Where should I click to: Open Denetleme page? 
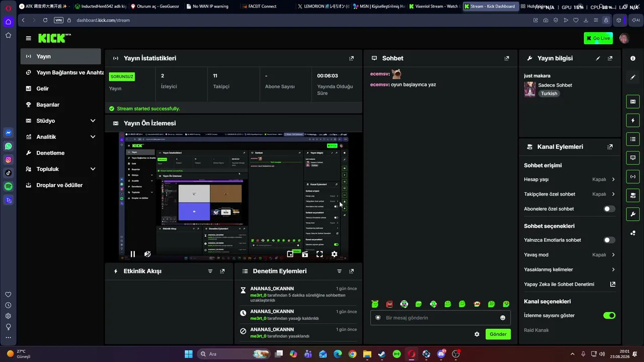pos(61,153)
